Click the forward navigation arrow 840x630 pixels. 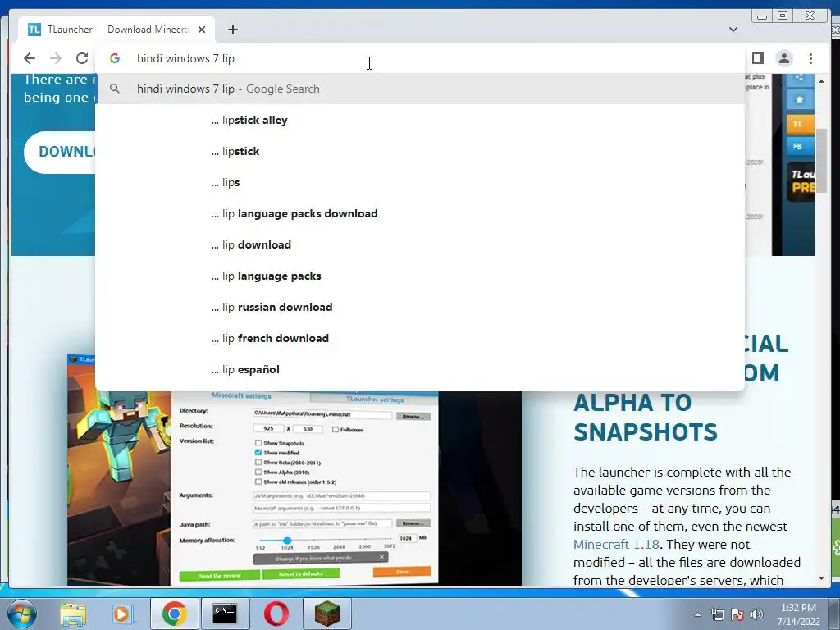click(56, 58)
